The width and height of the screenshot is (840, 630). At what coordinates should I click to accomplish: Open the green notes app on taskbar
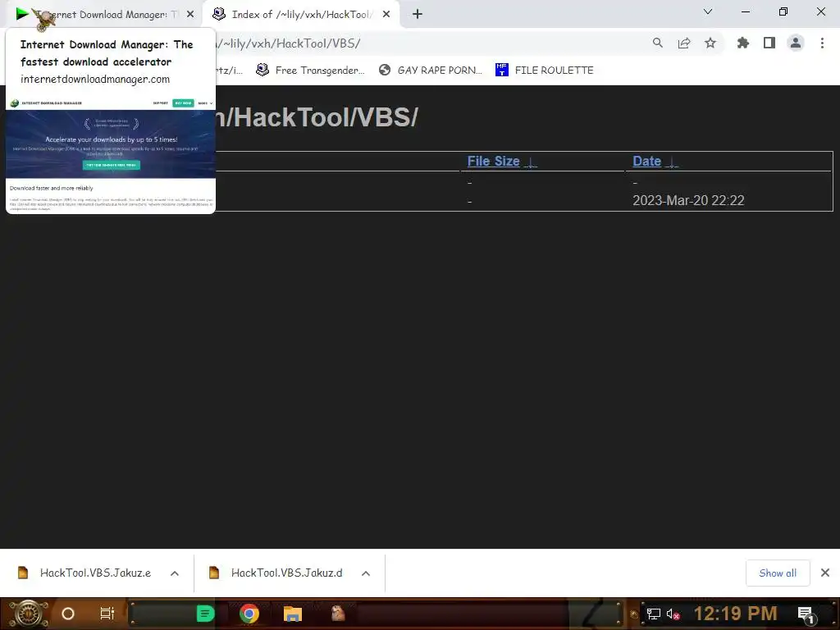pyautogui.click(x=205, y=614)
